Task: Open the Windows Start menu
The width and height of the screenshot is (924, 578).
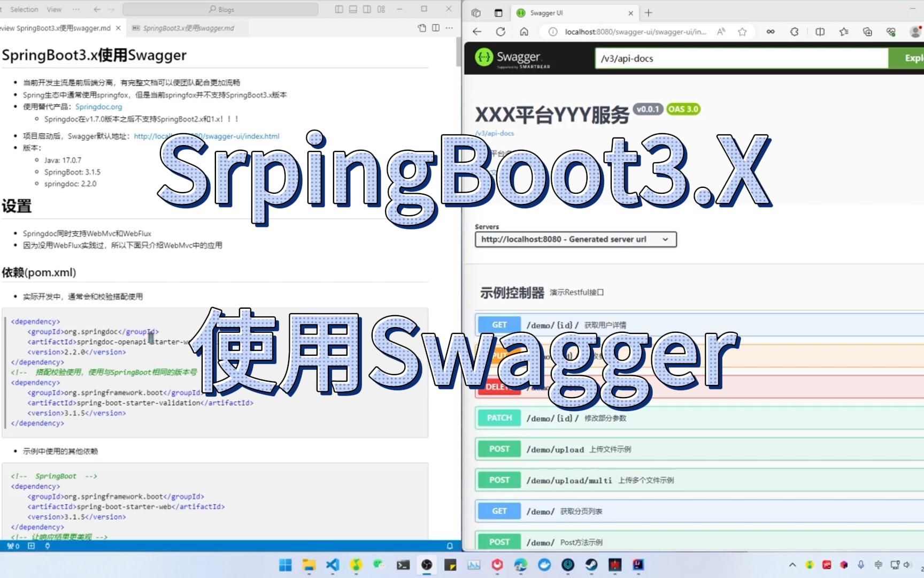Action: click(x=286, y=565)
